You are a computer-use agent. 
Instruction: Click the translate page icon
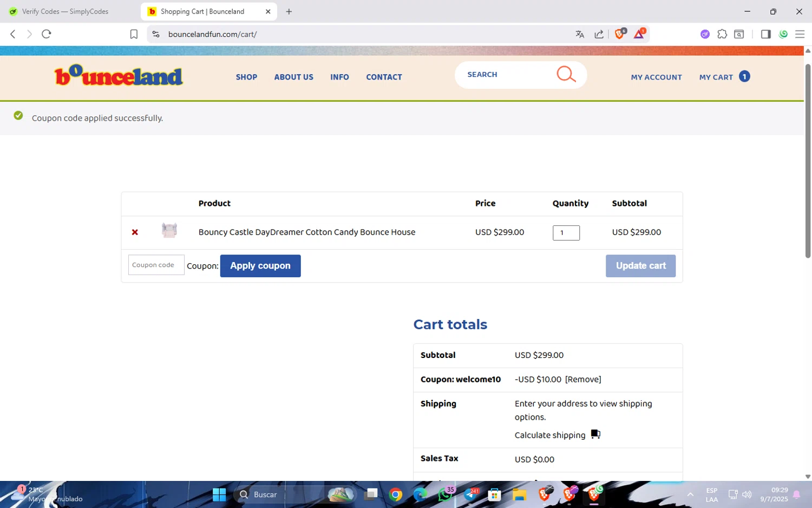click(580, 34)
